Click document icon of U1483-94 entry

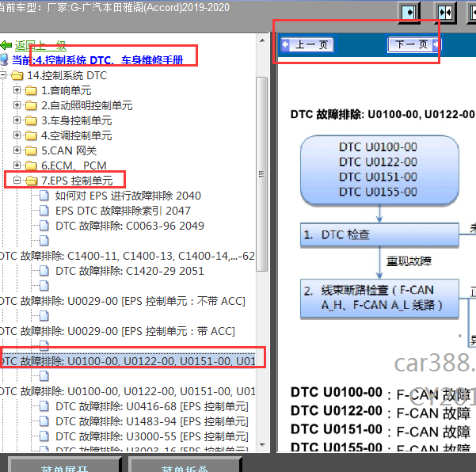point(44,421)
